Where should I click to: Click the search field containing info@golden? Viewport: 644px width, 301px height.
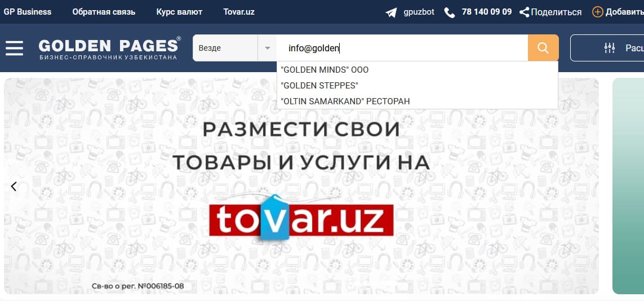click(402, 48)
